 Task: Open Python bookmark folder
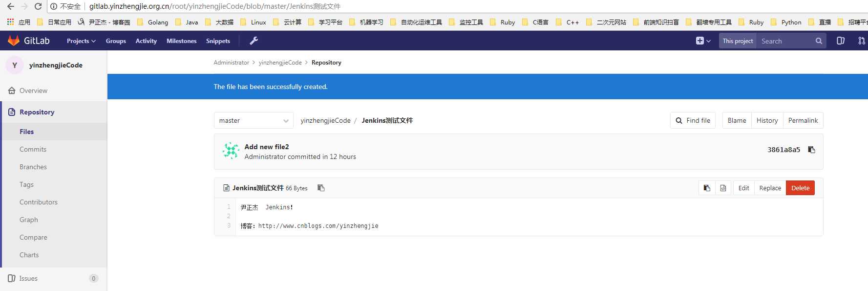[786, 22]
